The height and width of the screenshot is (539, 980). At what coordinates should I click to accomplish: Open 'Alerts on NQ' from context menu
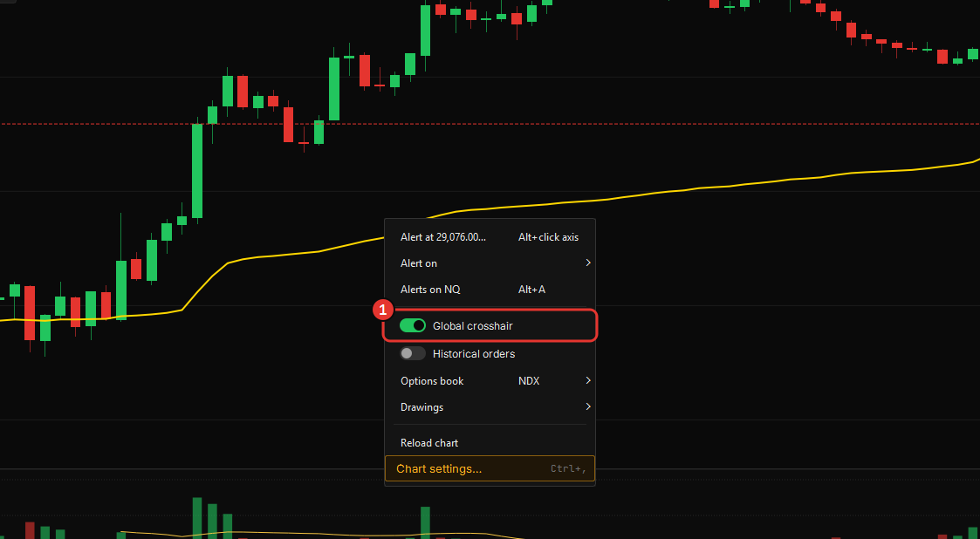tap(490, 290)
